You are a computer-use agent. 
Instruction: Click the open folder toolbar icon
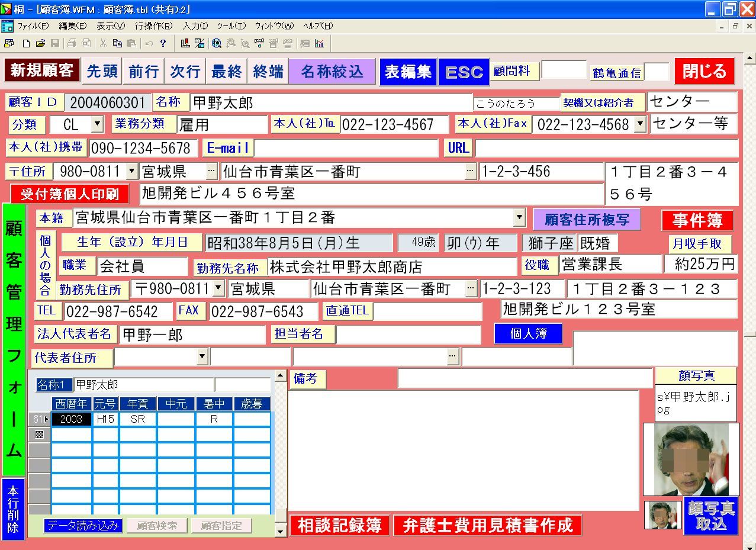click(40, 43)
